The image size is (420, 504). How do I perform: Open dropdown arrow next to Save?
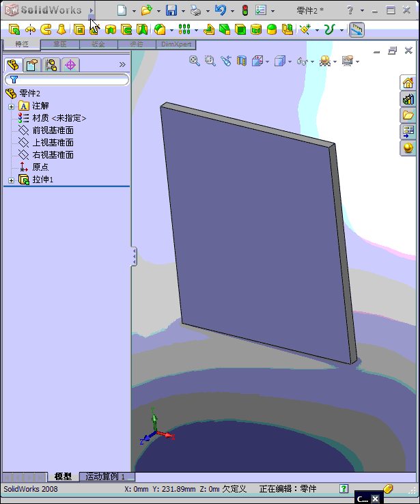pyautogui.click(x=183, y=11)
